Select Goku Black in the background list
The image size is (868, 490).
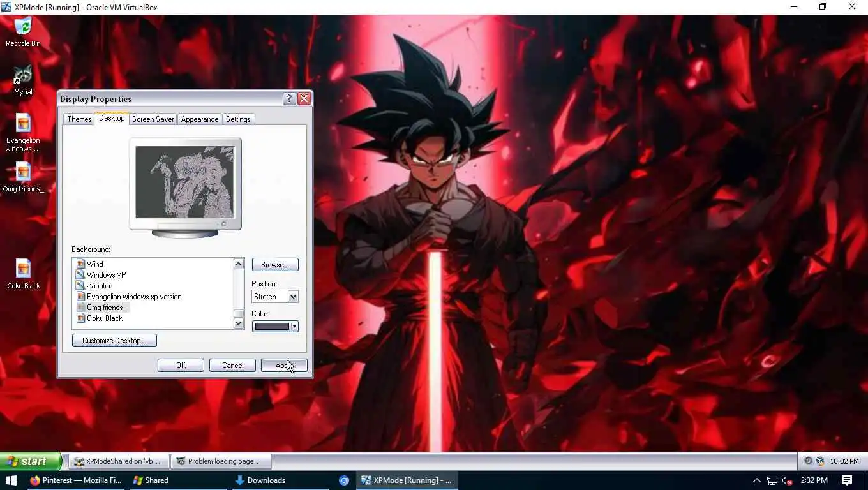click(105, 318)
